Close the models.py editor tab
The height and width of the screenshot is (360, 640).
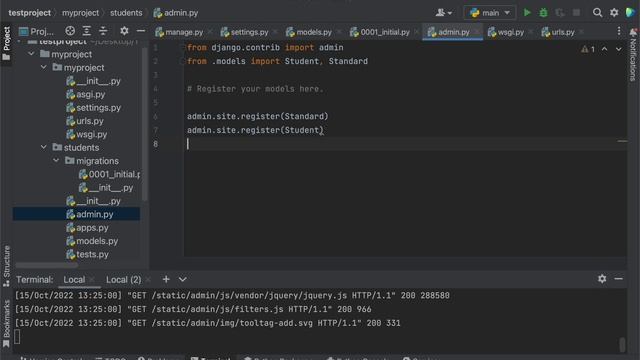pos(339,32)
